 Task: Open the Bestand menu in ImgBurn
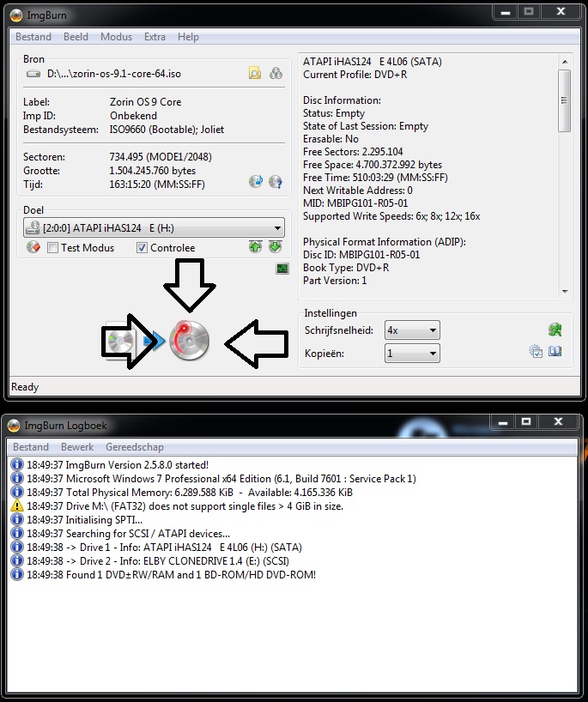click(33, 37)
